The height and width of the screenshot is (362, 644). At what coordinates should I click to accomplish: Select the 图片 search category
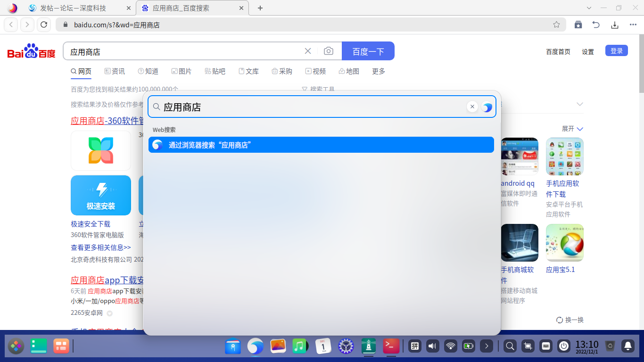182,71
